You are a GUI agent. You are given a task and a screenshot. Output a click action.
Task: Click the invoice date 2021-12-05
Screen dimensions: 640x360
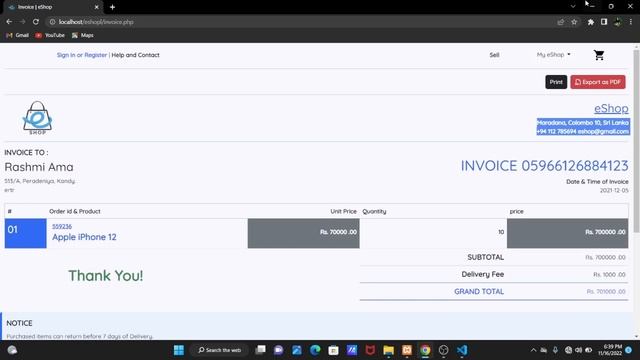click(614, 191)
